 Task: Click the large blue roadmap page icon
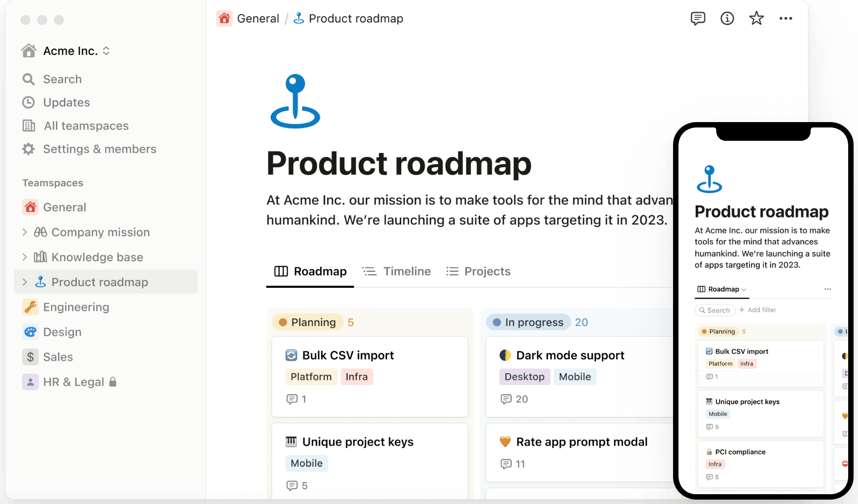pyautogui.click(x=295, y=101)
